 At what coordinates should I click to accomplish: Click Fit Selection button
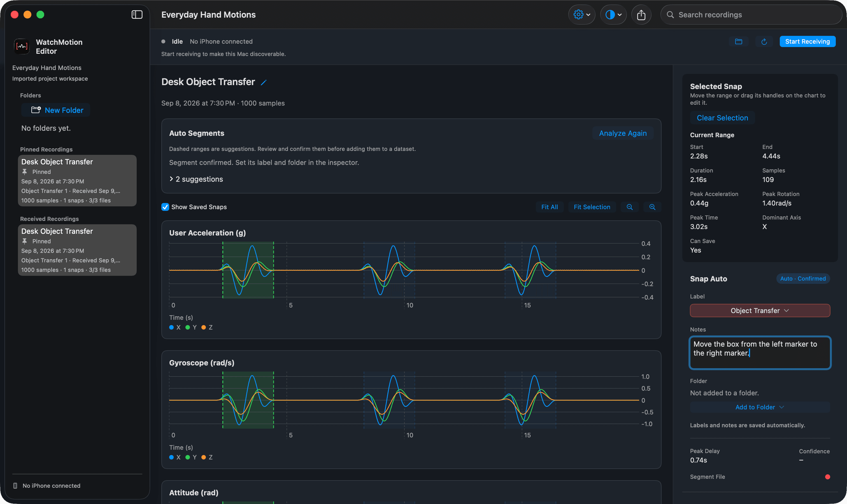(x=592, y=207)
